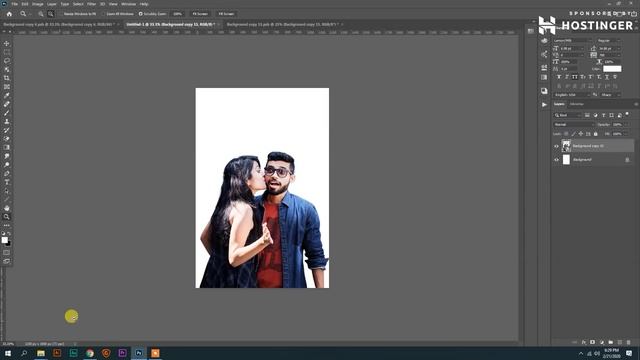Open the Edit Toolbar three-dots menu
The width and height of the screenshot is (640, 360).
[x=7, y=225]
